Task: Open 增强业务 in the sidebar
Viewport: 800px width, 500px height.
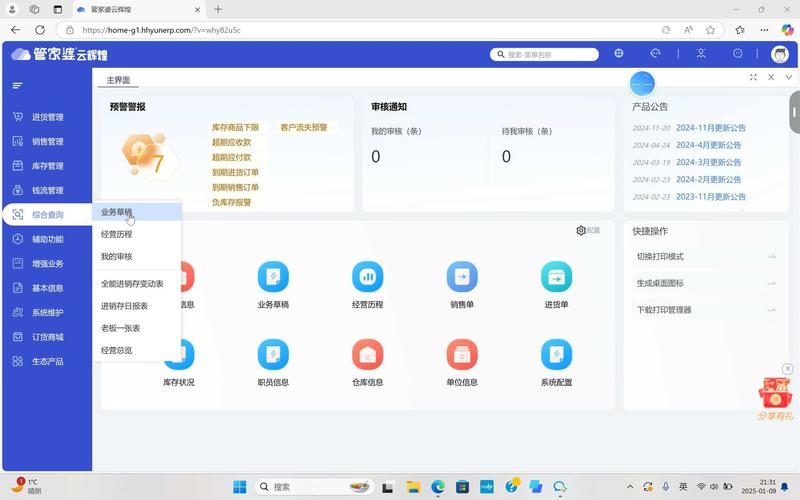Action: (x=47, y=264)
